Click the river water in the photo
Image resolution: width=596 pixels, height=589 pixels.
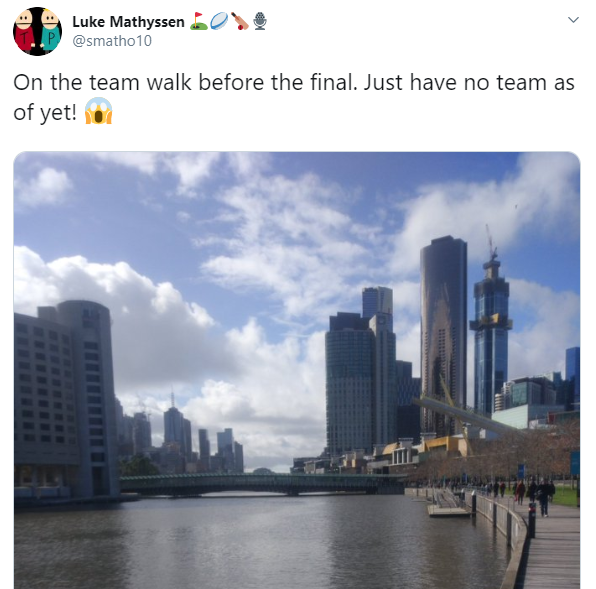(x=258, y=543)
